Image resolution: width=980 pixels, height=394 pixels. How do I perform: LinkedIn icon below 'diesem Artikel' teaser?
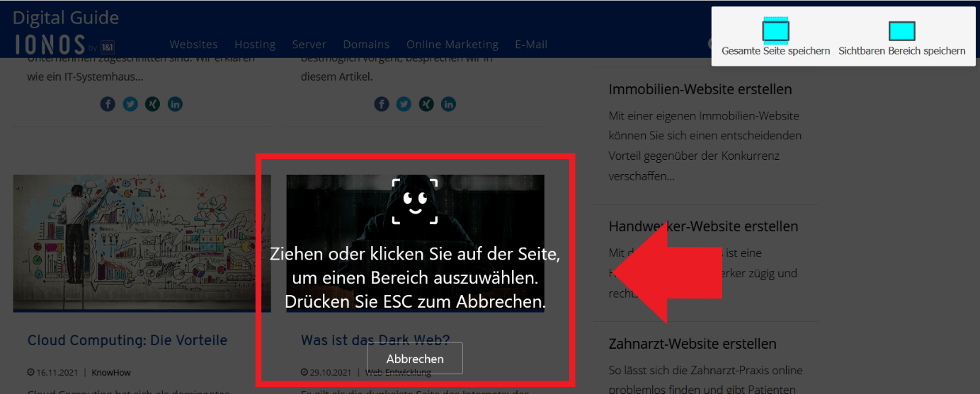click(x=449, y=104)
